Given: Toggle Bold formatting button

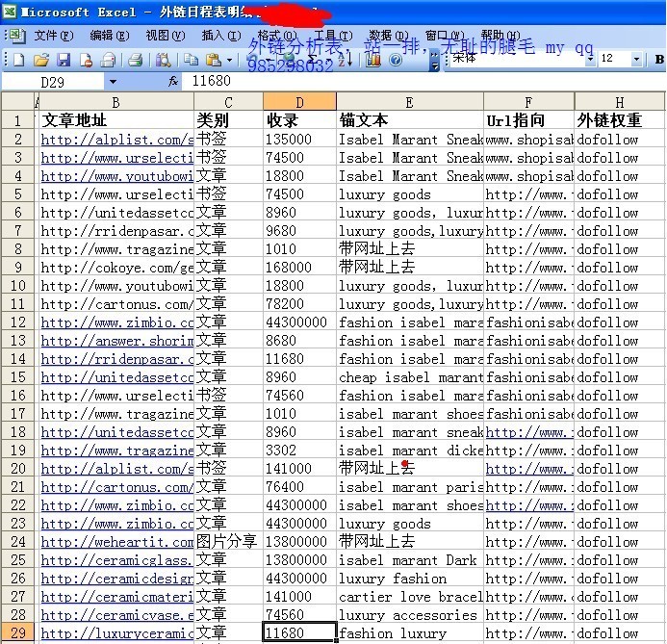Looking at the screenshot, I should [x=659, y=60].
